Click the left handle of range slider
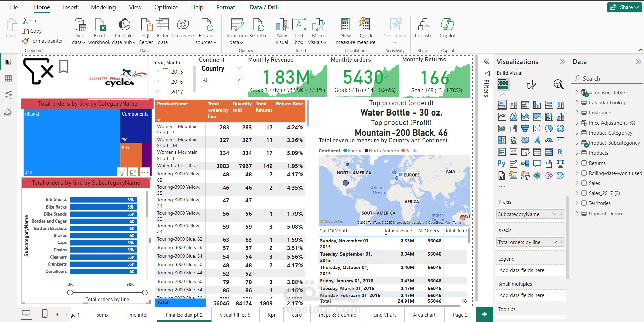Viewport: 644px width, 322px height. (70, 292)
